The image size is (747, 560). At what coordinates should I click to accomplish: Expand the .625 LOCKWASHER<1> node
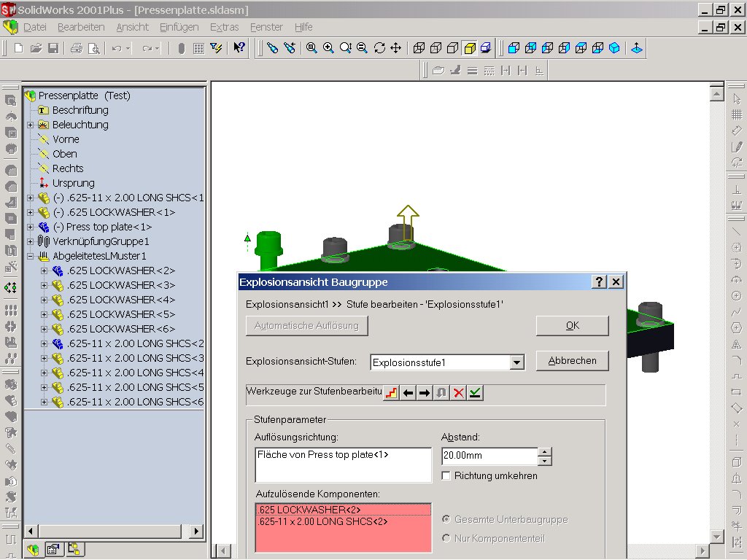[31, 212]
